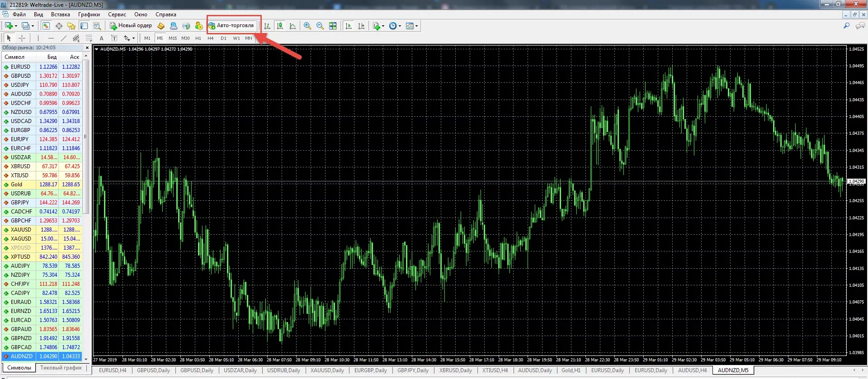This screenshot has width=868, height=379.
Task: Switch chart to Japanese candlesticks mode
Action: point(280,26)
